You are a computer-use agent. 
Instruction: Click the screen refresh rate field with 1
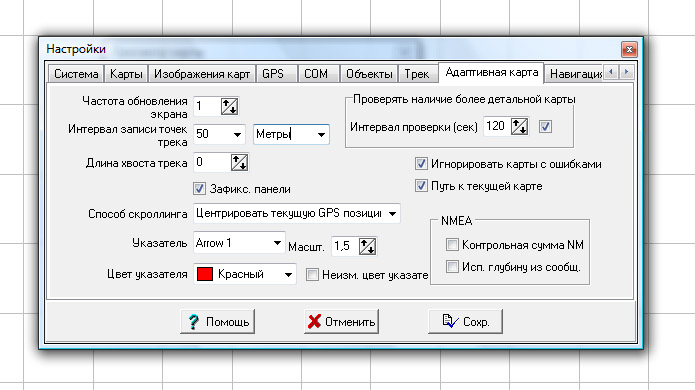click(207, 106)
